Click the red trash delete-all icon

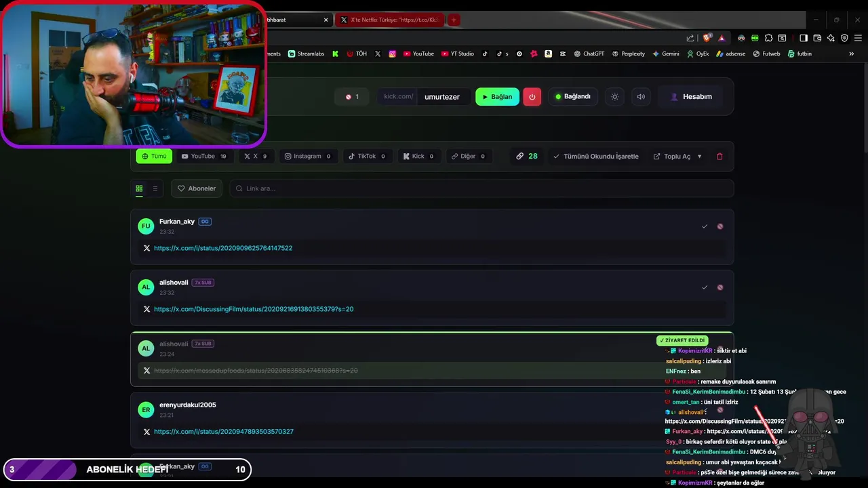point(719,156)
